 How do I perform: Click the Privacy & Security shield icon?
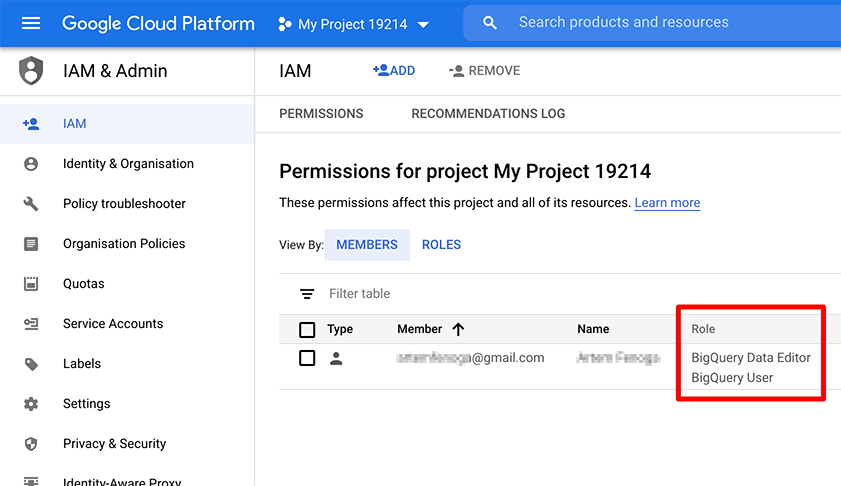[x=31, y=444]
